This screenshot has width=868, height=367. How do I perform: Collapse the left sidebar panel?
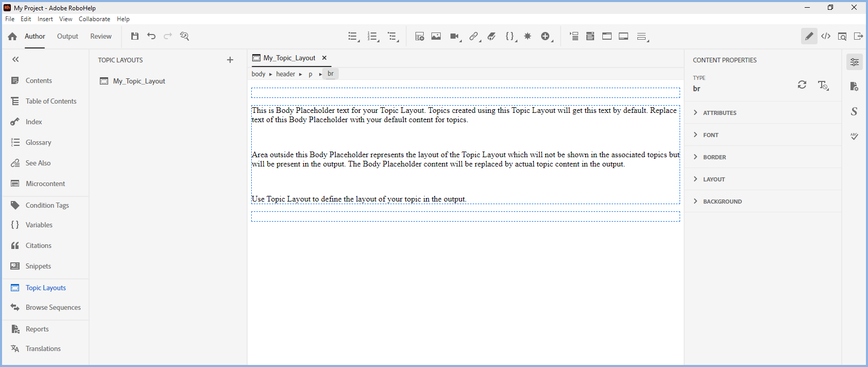[x=15, y=59]
